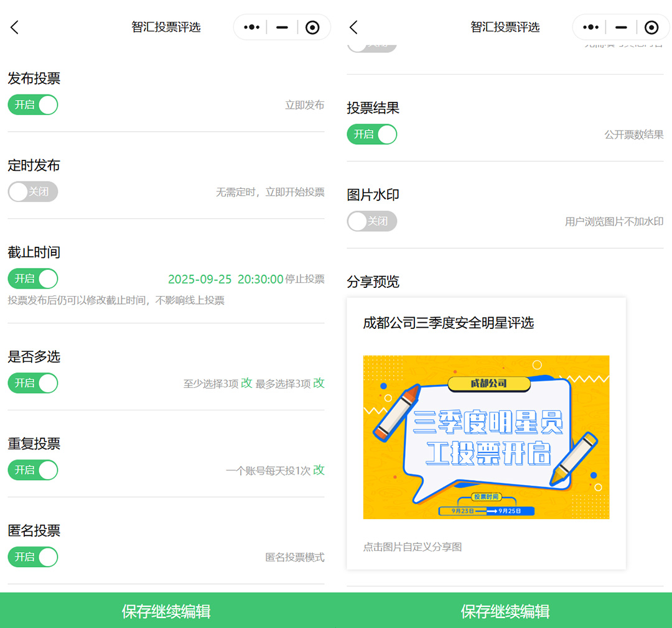The height and width of the screenshot is (628, 672).
Task: Click the circle close icon in left panel
Action: (312, 27)
